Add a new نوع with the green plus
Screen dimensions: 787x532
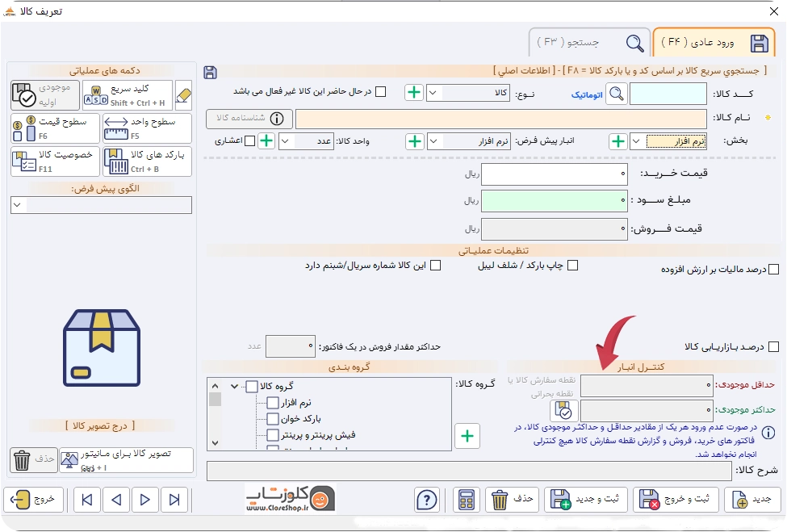(414, 92)
